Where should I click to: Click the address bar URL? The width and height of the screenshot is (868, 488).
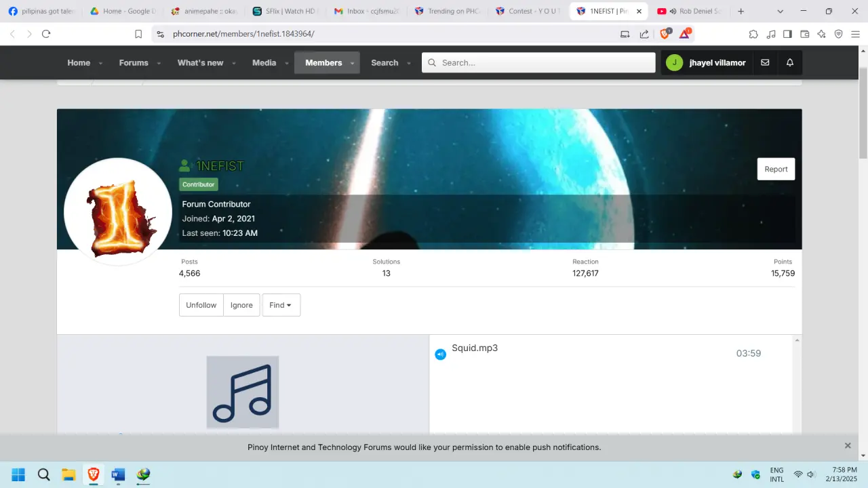click(243, 34)
